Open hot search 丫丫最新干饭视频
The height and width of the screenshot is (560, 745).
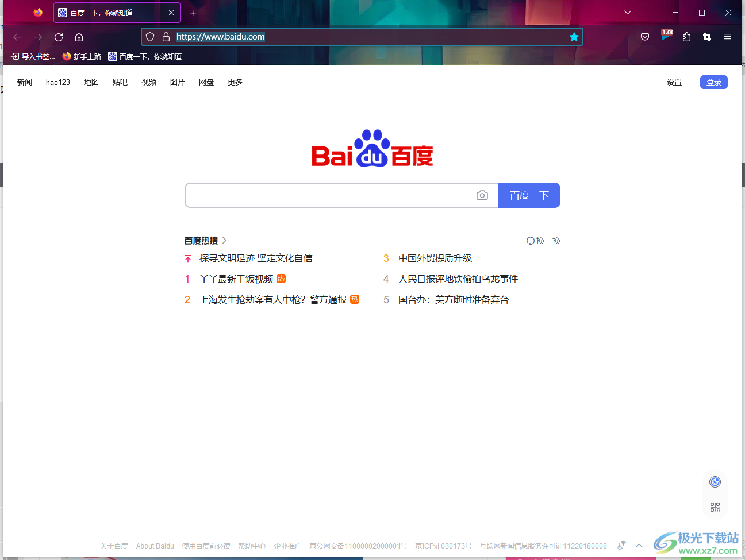pyautogui.click(x=236, y=279)
